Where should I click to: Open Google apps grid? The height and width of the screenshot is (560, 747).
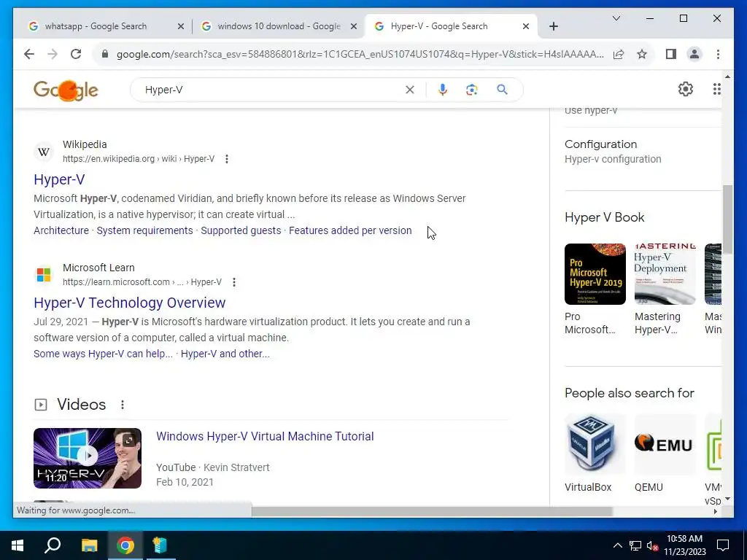pos(716,89)
